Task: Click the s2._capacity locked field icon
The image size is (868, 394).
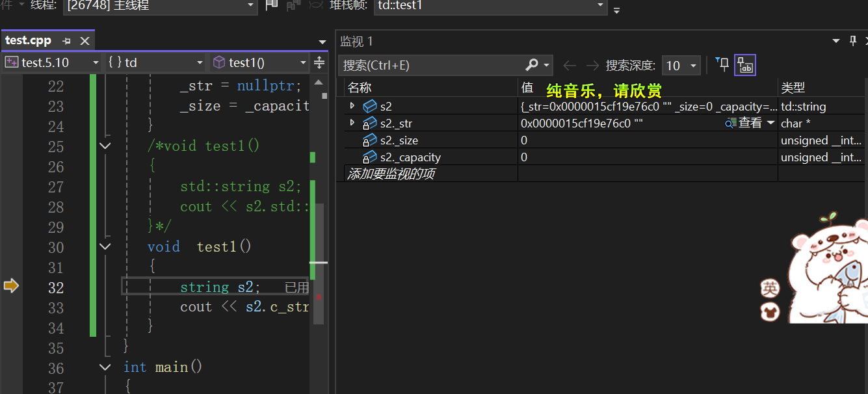Action: point(369,157)
